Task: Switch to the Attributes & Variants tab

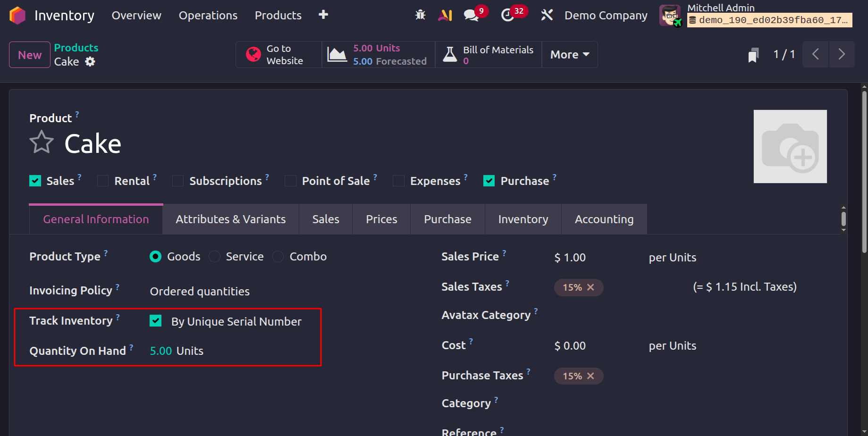Action: tap(230, 219)
